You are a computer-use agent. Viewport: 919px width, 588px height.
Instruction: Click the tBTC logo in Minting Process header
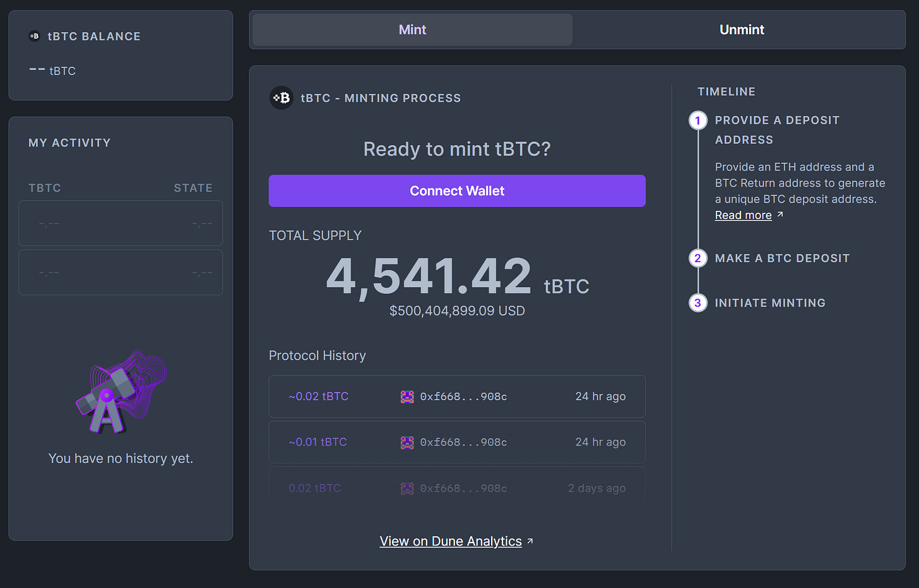pyautogui.click(x=282, y=98)
